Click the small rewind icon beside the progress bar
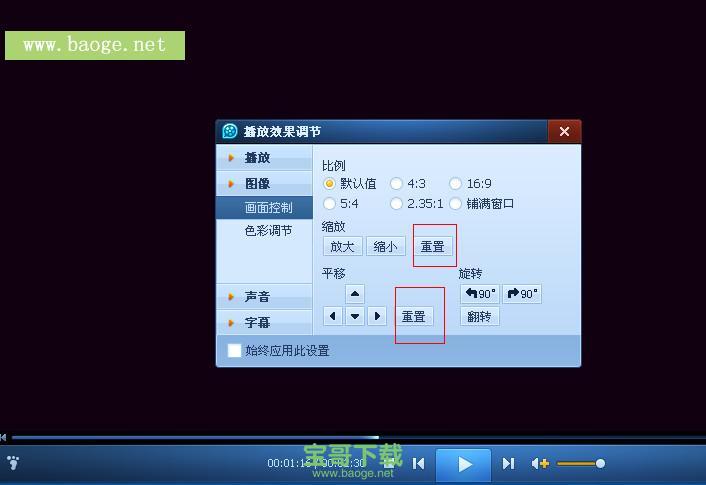 [3, 437]
